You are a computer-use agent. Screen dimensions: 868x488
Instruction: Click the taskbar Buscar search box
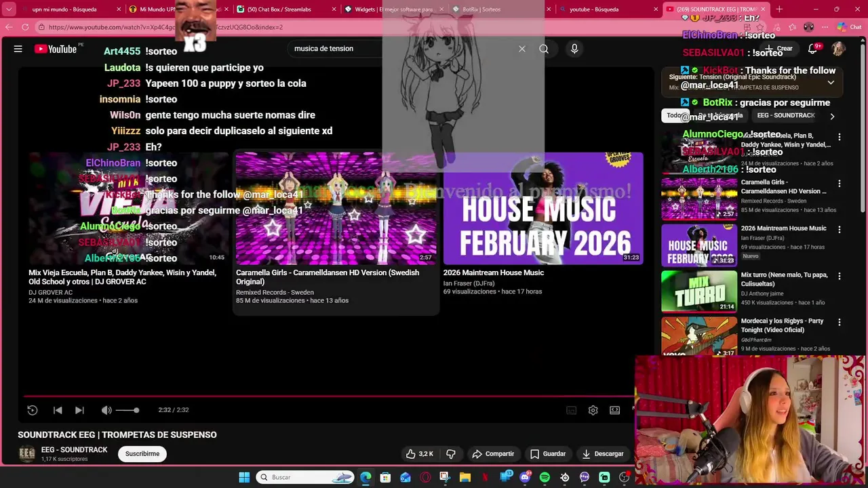[x=305, y=477]
